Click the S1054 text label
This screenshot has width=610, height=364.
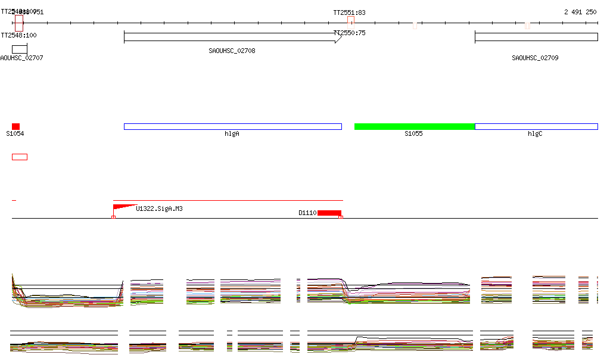[x=15, y=134]
